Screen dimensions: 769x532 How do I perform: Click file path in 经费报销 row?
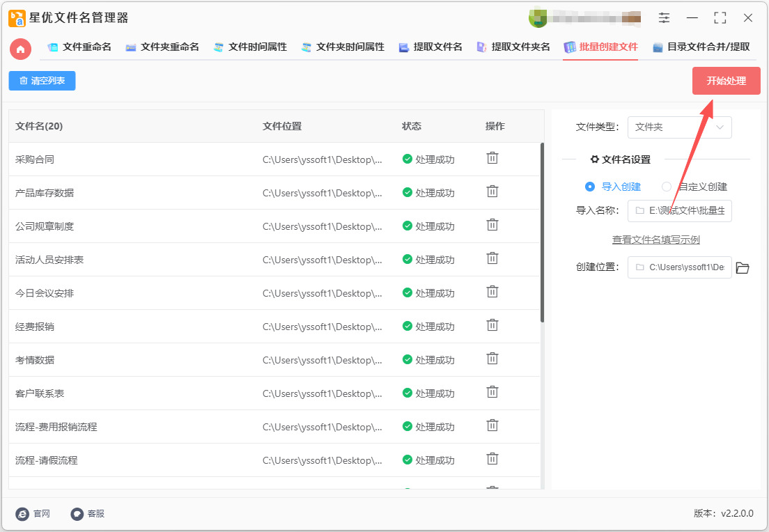pos(323,327)
